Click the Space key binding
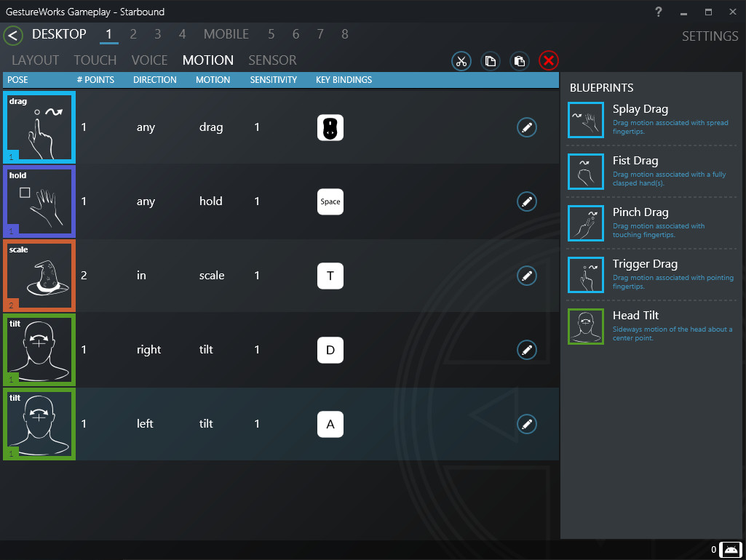746x560 pixels. (x=330, y=201)
